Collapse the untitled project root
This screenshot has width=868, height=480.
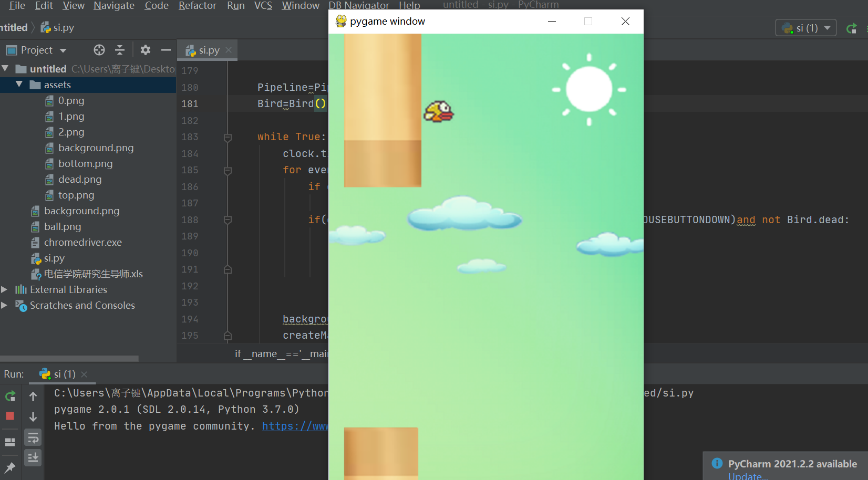(x=5, y=69)
